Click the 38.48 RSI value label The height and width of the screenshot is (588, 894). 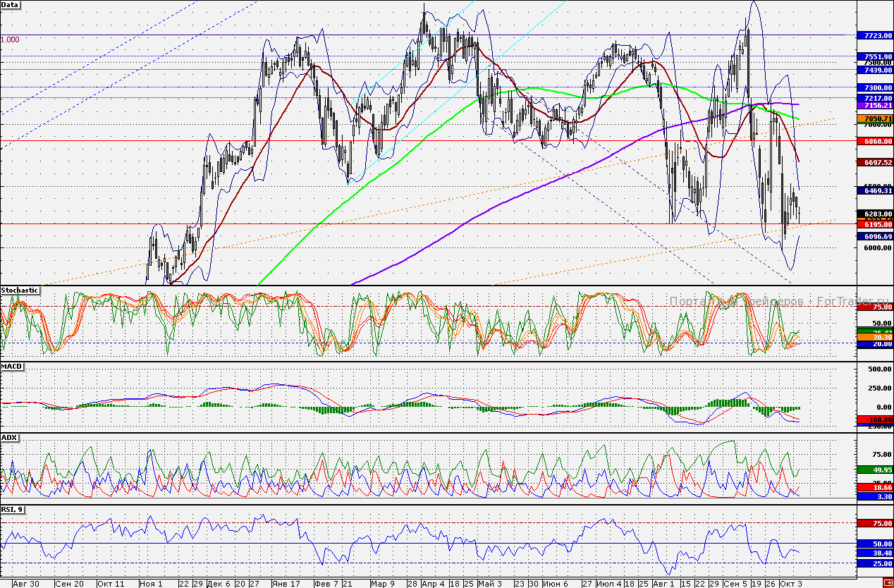tap(874, 553)
